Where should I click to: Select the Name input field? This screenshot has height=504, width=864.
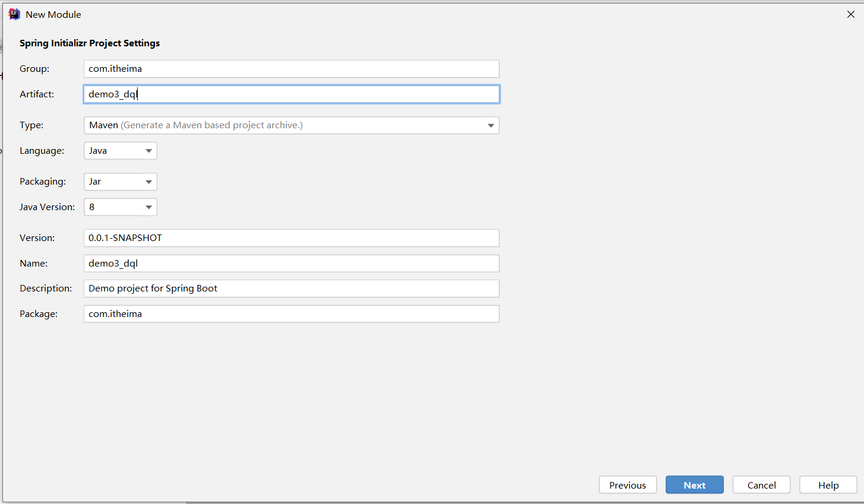(x=291, y=264)
